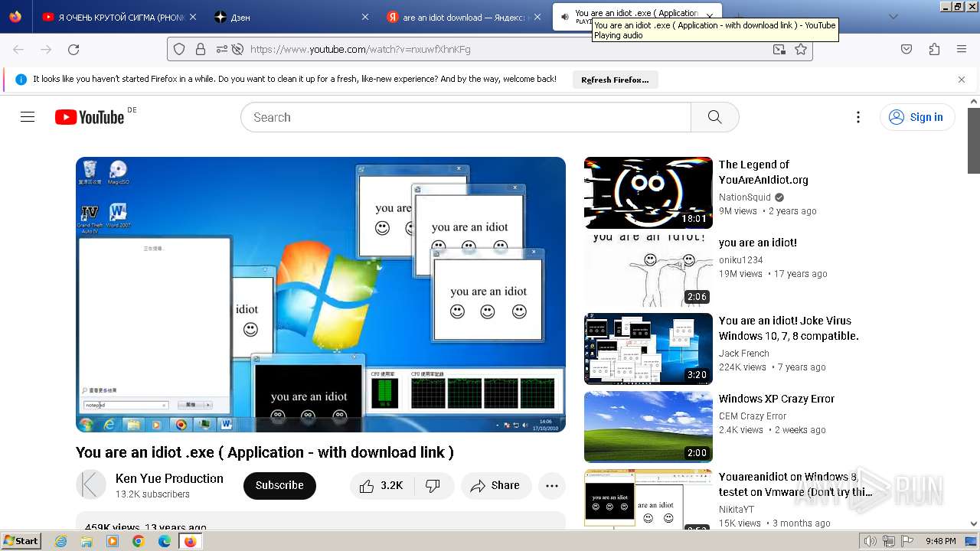Viewport: 980px width, 551px height.
Task: Click the YouTube search magnifier button
Action: click(x=715, y=117)
